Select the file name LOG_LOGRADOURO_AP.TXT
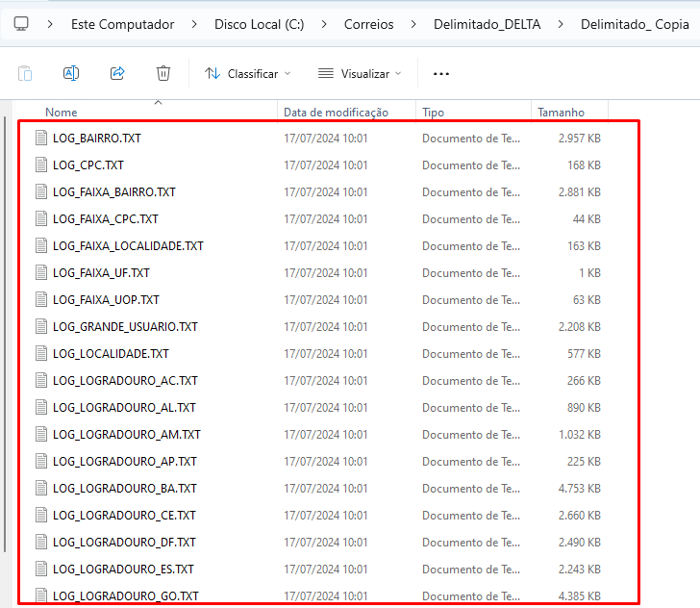The height and width of the screenshot is (608, 700). coord(125,462)
